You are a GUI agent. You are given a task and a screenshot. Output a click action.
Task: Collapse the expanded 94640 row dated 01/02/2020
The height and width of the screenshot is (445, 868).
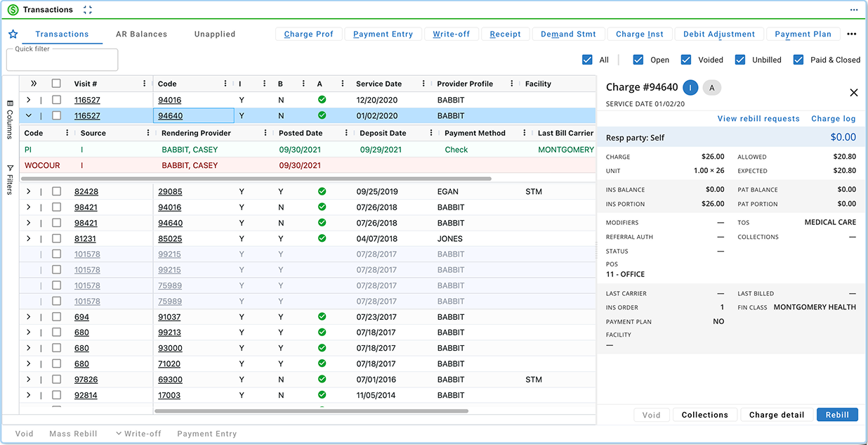29,116
